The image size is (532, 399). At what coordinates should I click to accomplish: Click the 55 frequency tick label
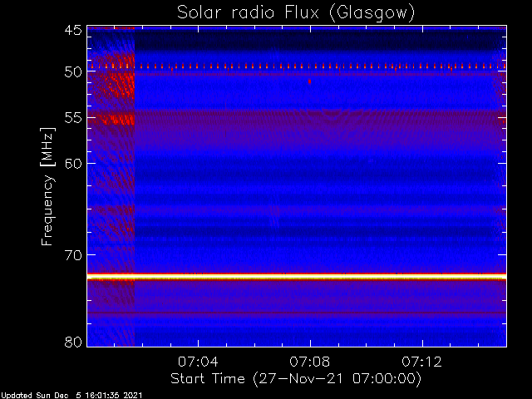point(73,118)
